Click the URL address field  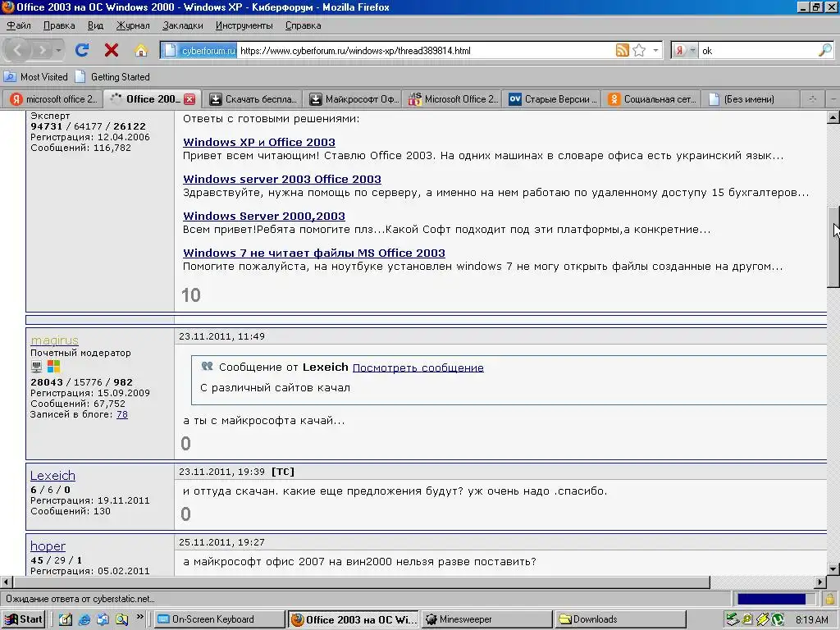click(x=426, y=51)
